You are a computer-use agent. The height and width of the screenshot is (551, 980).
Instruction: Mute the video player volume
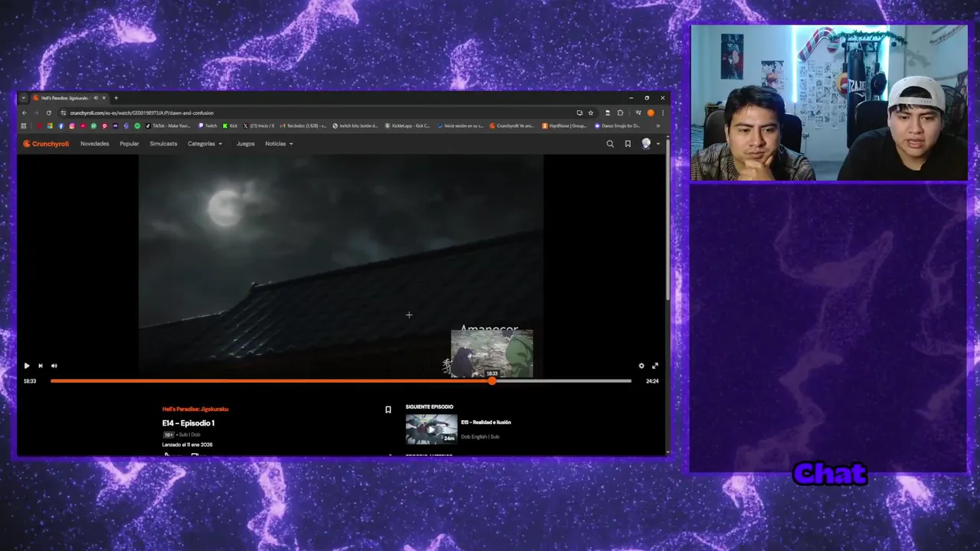(54, 366)
